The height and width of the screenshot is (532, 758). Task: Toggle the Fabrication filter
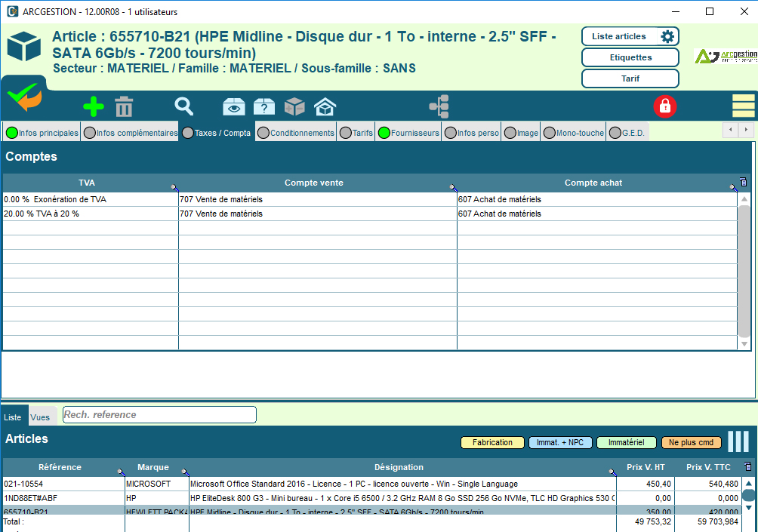[x=492, y=442]
